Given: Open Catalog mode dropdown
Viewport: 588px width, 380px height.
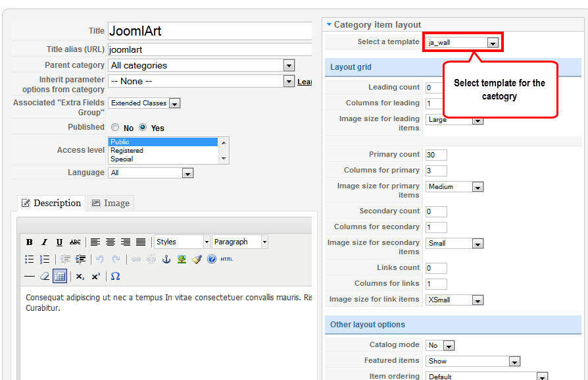Looking at the screenshot, I should 440,345.
